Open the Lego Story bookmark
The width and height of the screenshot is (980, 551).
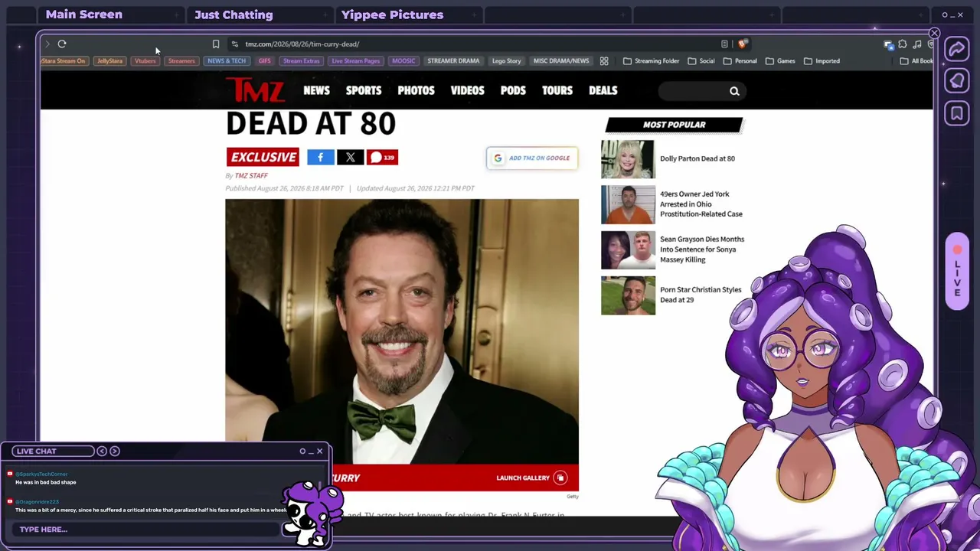pos(506,61)
